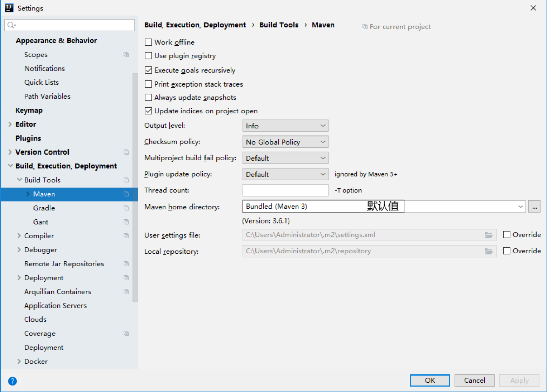Screen dimensions: 547x392
Task: Click folder icon in Local repository field
Action: 488,251
